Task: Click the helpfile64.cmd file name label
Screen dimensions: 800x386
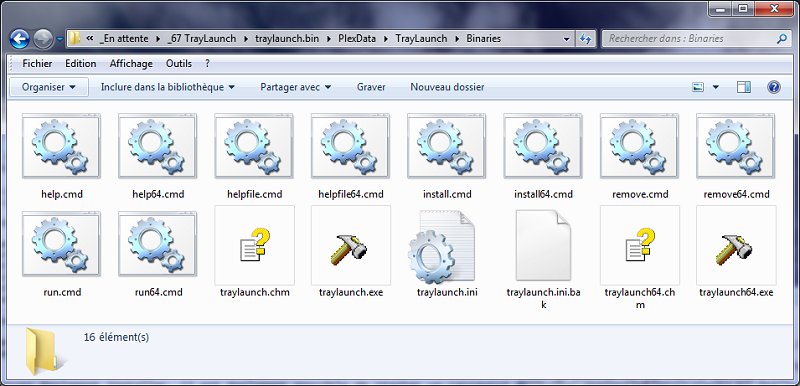Action: click(x=351, y=194)
